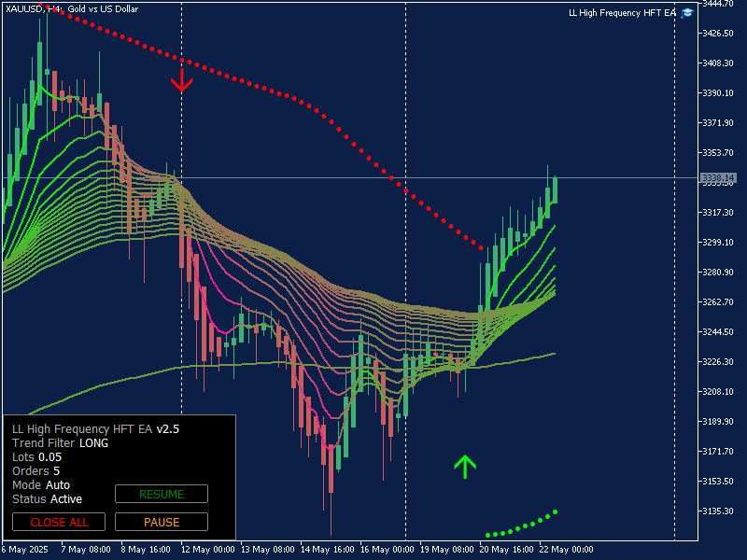Click the 3262.70 price scale label
This screenshot has height=560, width=747.
click(x=718, y=301)
